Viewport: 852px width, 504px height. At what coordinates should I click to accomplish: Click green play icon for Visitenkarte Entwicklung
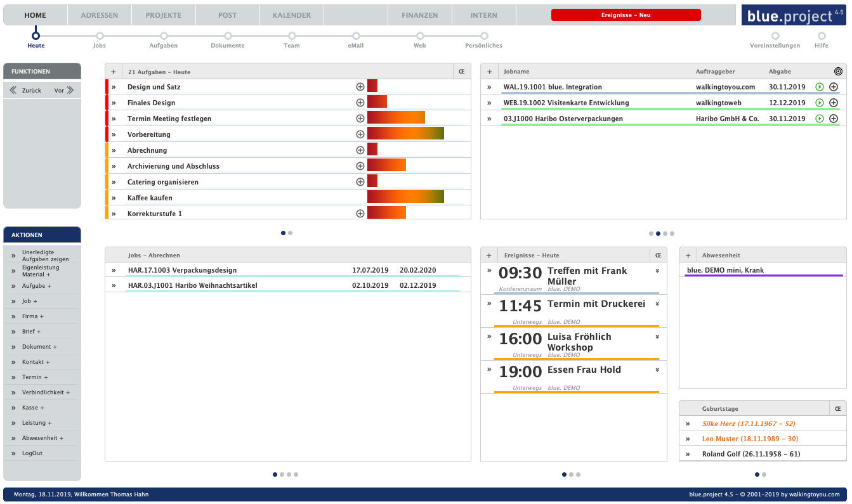(819, 103)
